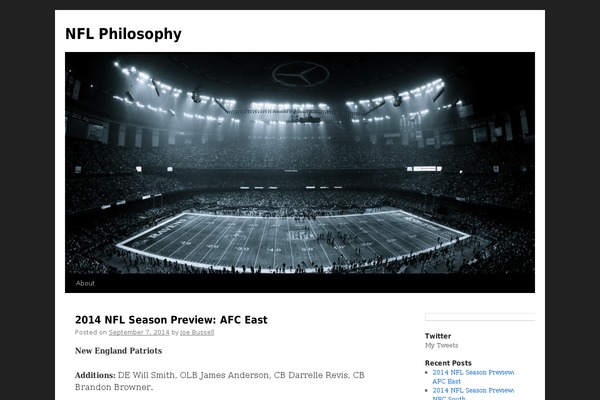Click the New England Patriots subheading
The width and height of the screenshot is (600, 400).
coord(118,351)
